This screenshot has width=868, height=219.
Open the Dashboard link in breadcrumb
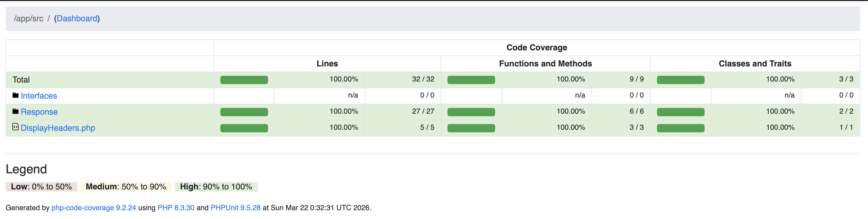pos(77,19)
